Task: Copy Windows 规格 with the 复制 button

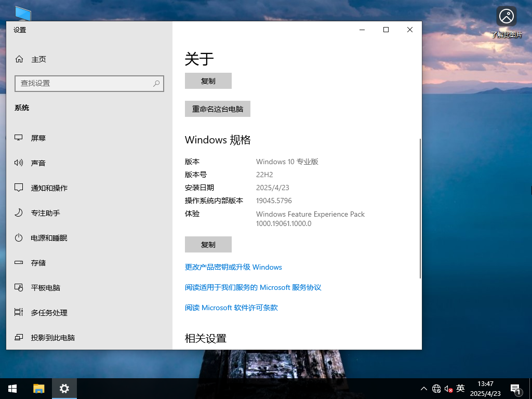Action: [x=208, y=244]
